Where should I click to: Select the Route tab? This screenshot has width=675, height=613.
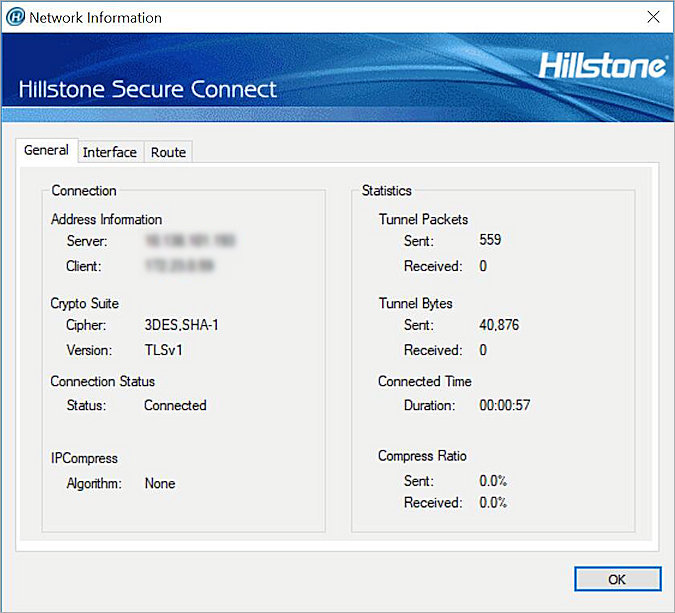click(168, 152)
